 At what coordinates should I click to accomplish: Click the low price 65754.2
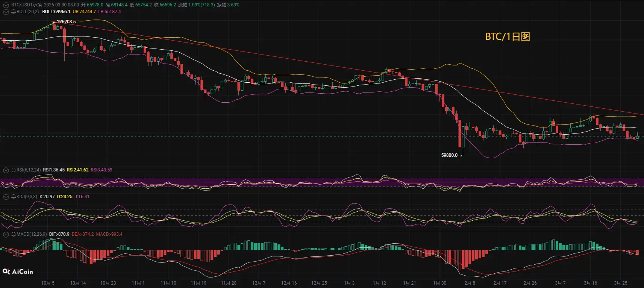point(144,5)
